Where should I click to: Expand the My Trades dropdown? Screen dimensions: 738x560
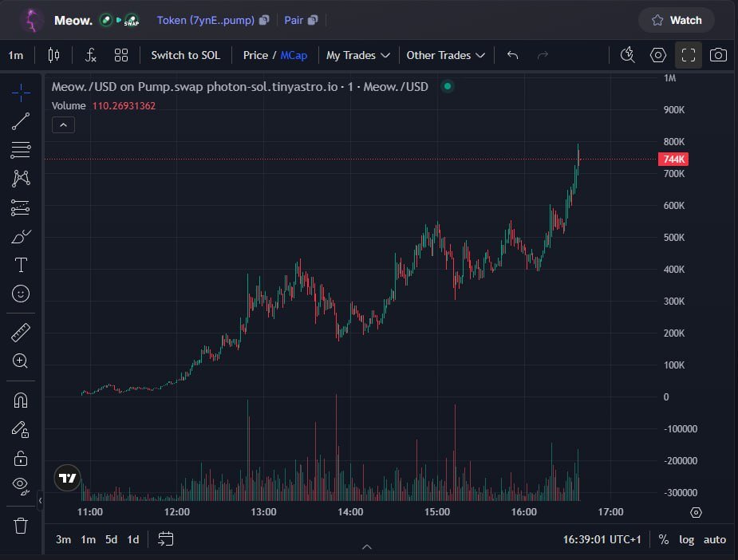click(x=357, y=55)
